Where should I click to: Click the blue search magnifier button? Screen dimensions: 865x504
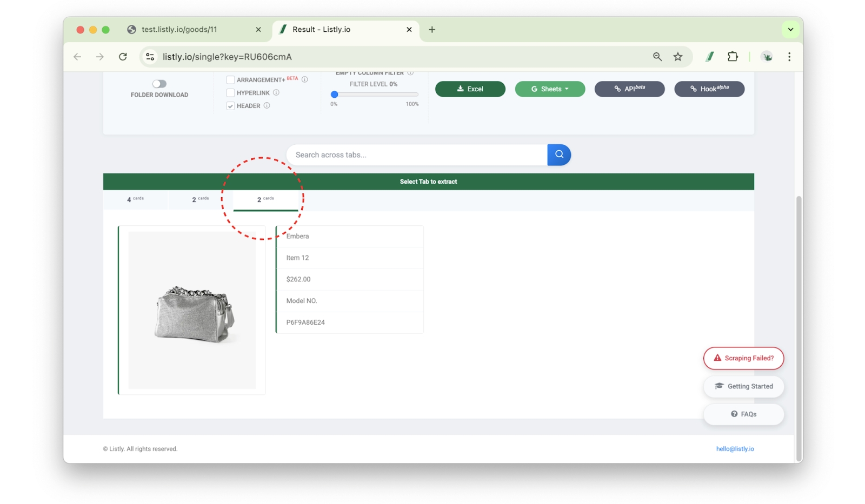tap(558, 154)
